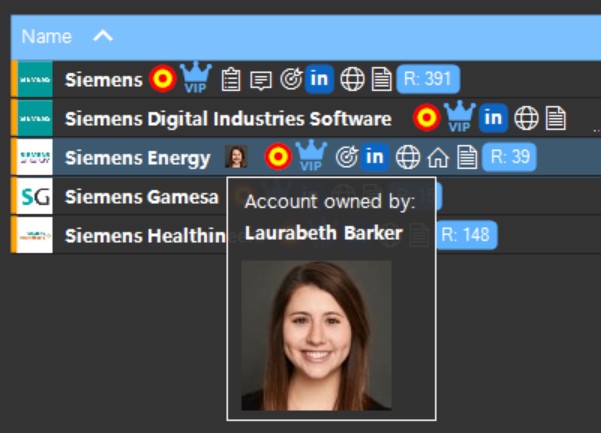Open LinkedIn icon on the Siemens row
The width and height of the screenshot is (601, 433).
319,79
